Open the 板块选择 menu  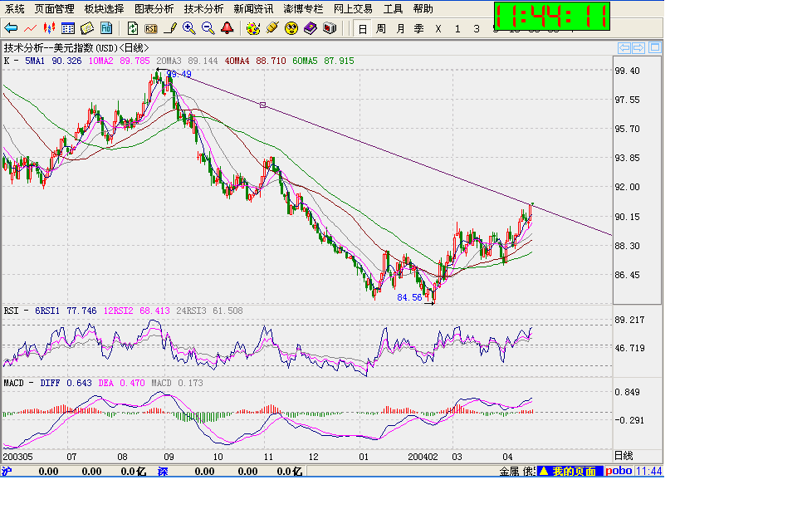pyautogui.click(x=104, y=9)
